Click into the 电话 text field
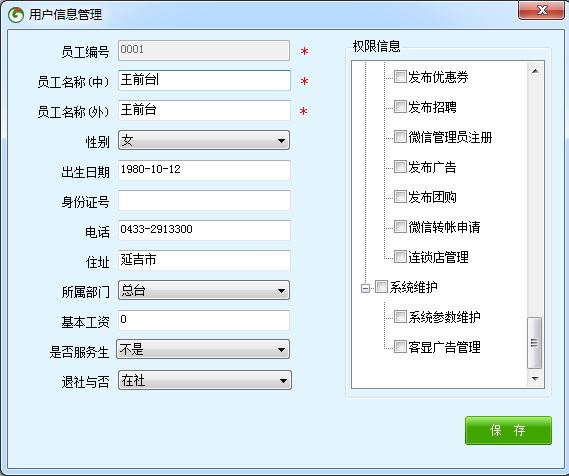Viewport: 569px width, 476px height. tap(204, 230)
